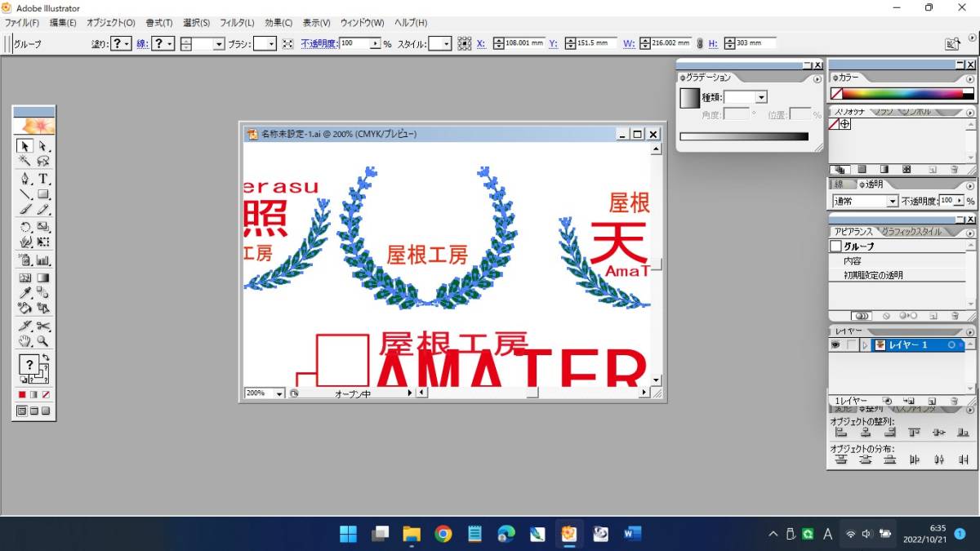Open the オブジェクト(O) menu

pos(111,23)
